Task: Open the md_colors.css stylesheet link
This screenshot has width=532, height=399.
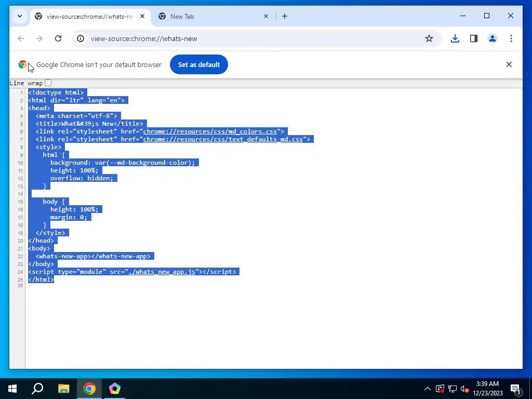Action: (x=210, y=131)
